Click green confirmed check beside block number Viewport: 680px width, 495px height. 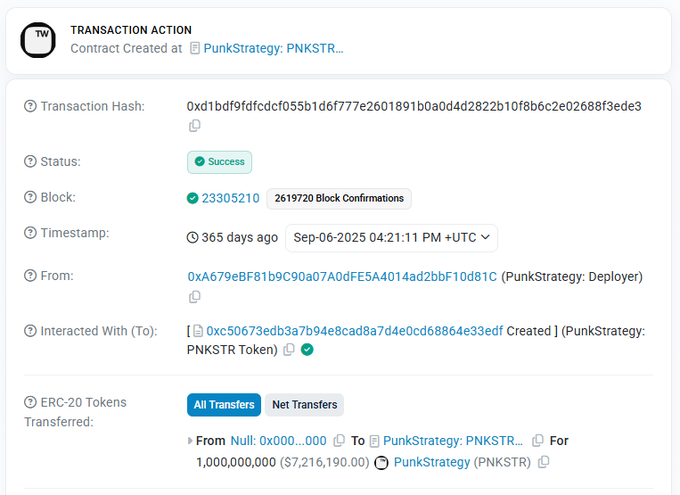click(193, 198)
